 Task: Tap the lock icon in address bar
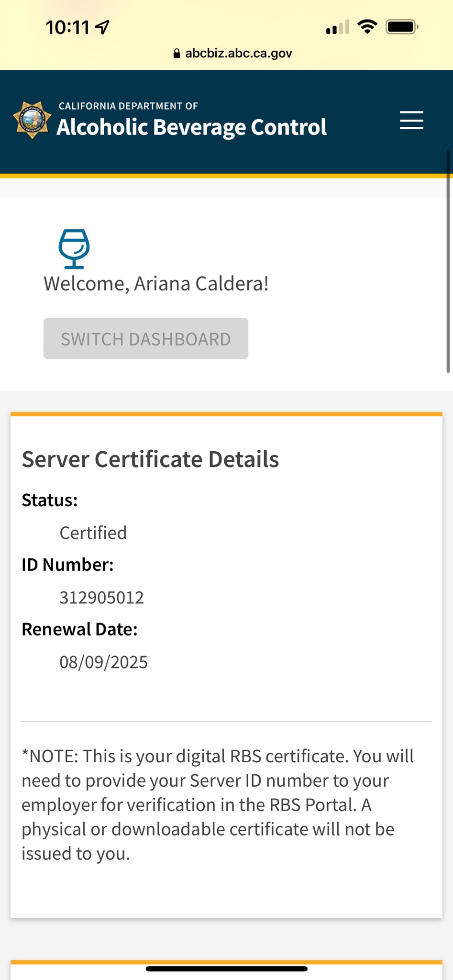pos(177,53)
